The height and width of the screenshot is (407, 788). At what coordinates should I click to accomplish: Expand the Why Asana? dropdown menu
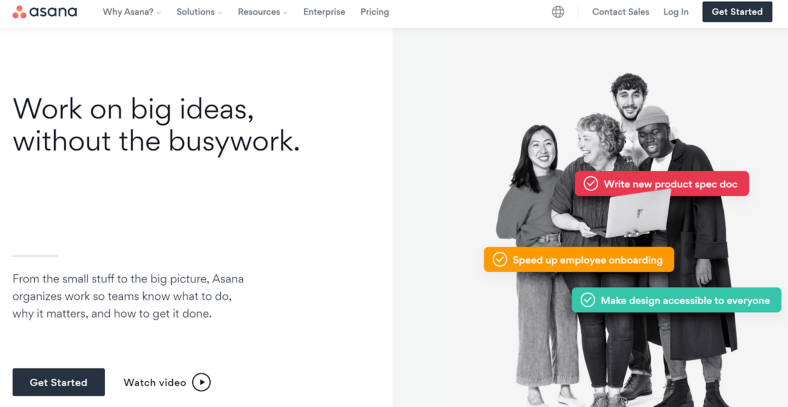coord(132,12)
